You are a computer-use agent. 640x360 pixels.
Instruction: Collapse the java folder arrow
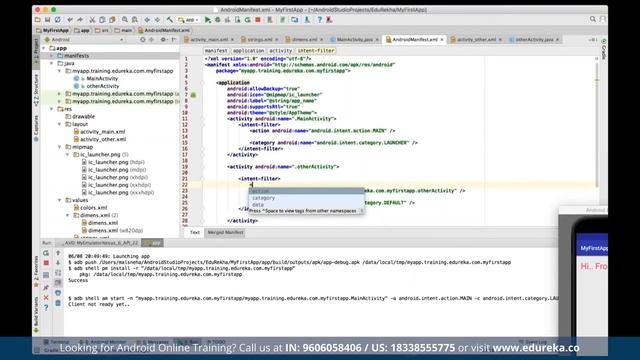tap(52, 63)
